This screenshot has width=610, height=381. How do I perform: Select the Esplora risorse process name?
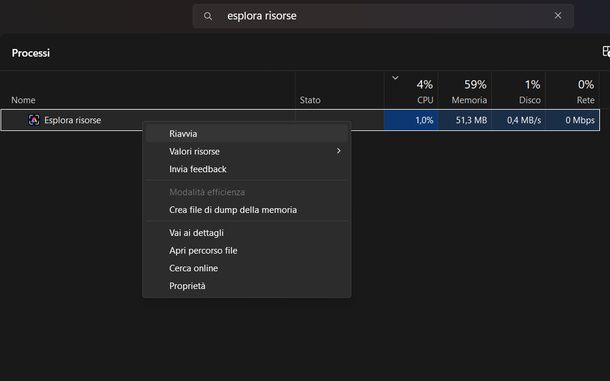pyautogui.click(x=72, y=120)
